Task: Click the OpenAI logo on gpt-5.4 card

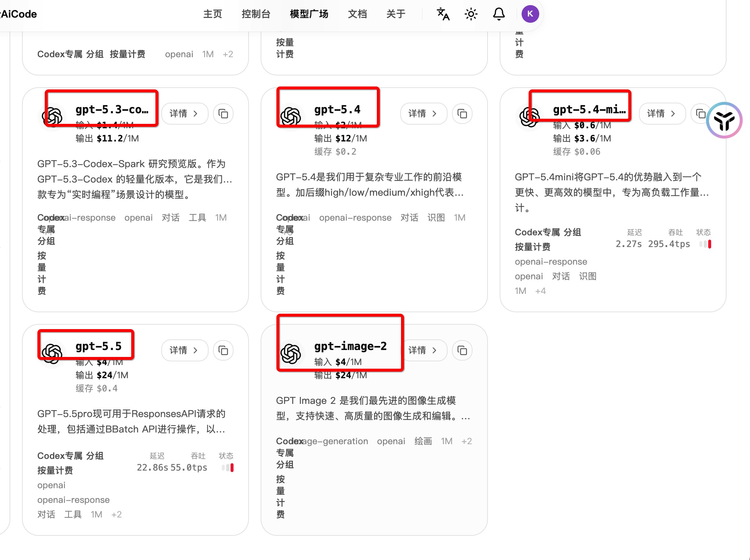Action: pos(291,117)
